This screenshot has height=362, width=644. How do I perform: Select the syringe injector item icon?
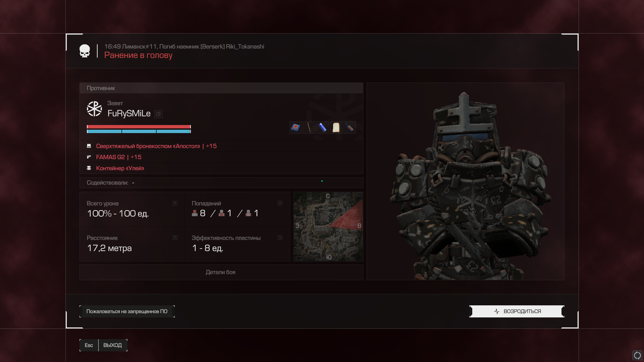(x=309, y=127)
